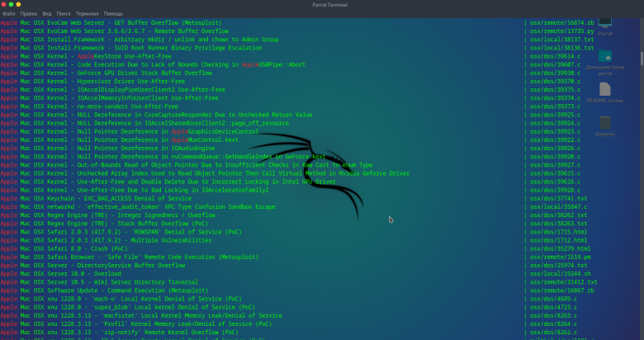The width and height of the screenshot is (644, 340).
Task: Click the 'Server 10.0 - Overload' line
Action: (61, 273)
